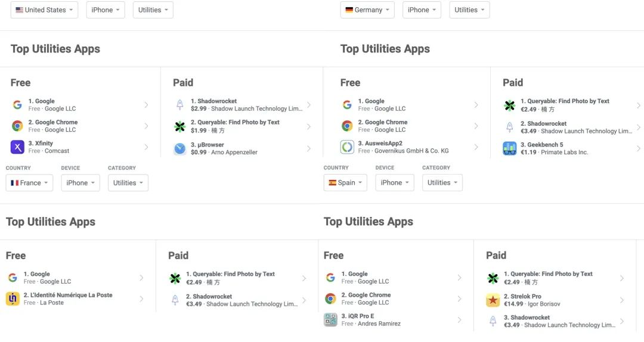This screenshot has height=342, width=644.
Task: Click the Google icon in Spain Free list
Action: (x=330, y=278)
